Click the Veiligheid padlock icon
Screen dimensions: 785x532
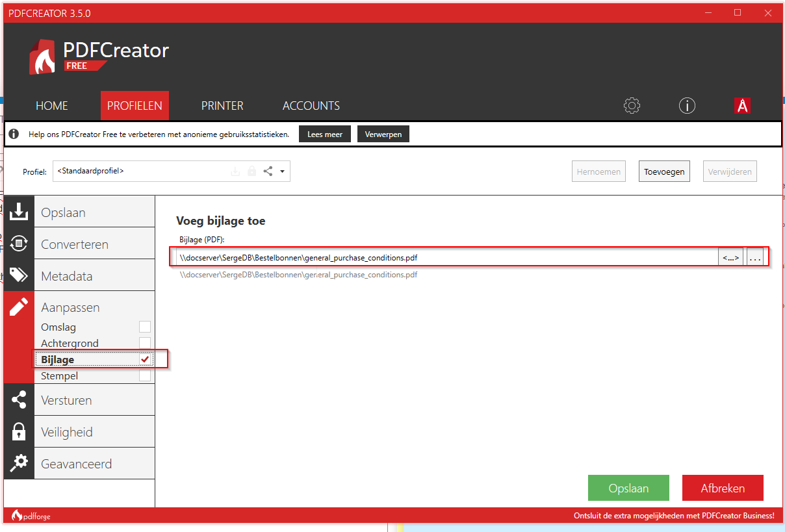coord(19,431)
